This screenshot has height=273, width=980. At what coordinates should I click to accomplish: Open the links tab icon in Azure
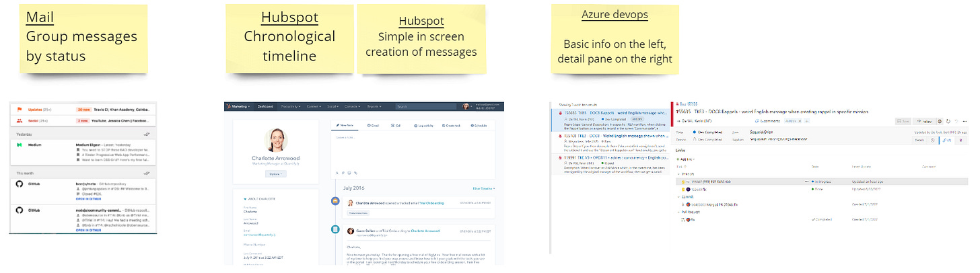point(946,140)
